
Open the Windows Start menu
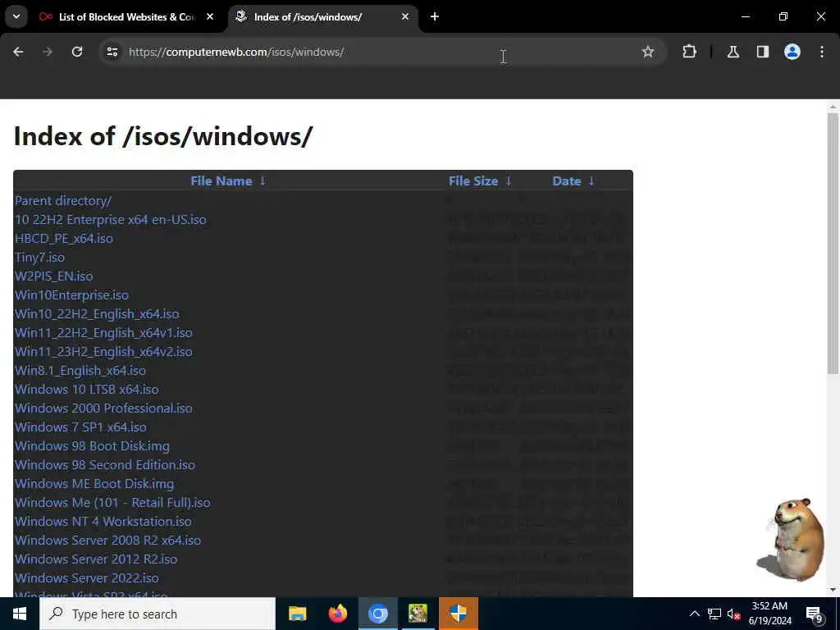pyautogui.click(x=20, y=614)
